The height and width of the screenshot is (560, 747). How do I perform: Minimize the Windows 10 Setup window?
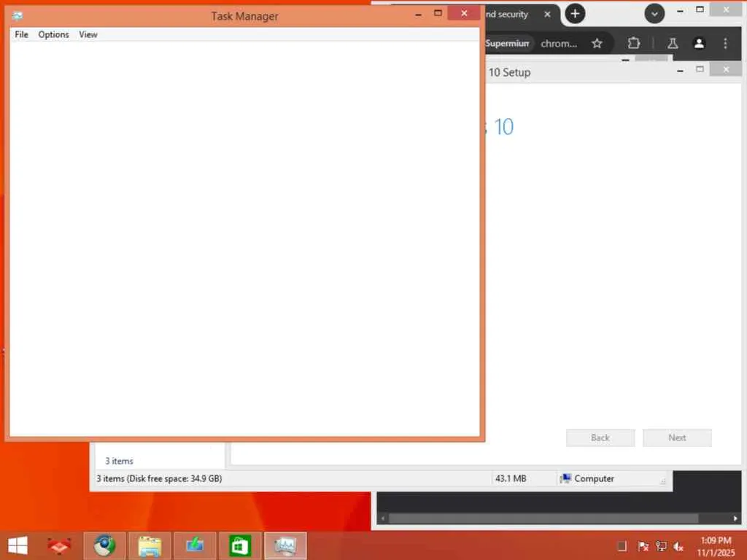coord(681,71)
